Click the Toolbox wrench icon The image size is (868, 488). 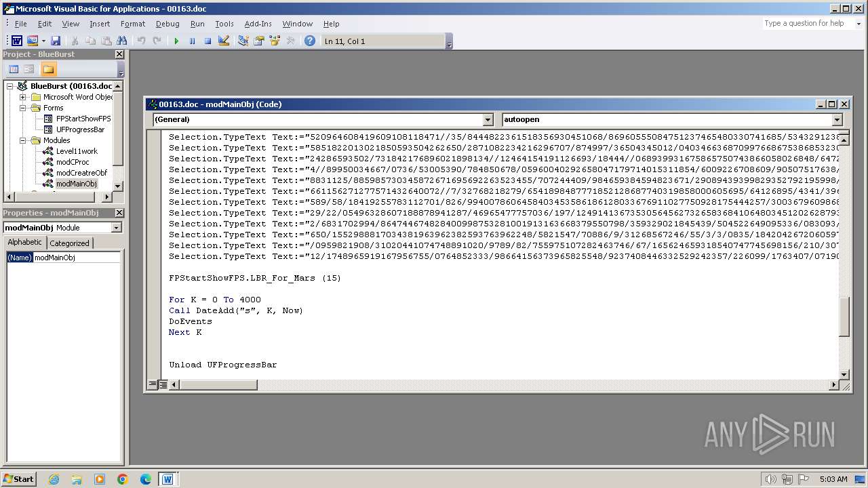[290, 41]
